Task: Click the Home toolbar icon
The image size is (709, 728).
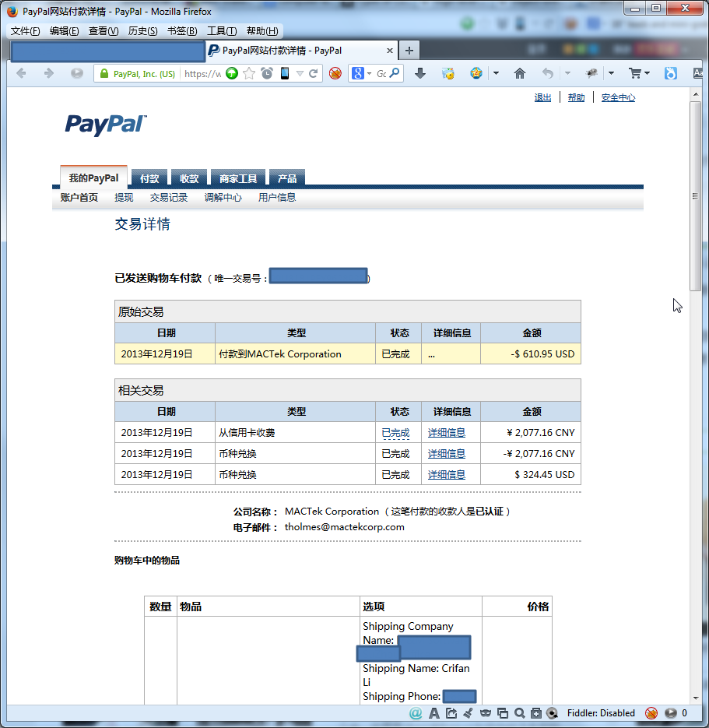Action: click(520, 73)
